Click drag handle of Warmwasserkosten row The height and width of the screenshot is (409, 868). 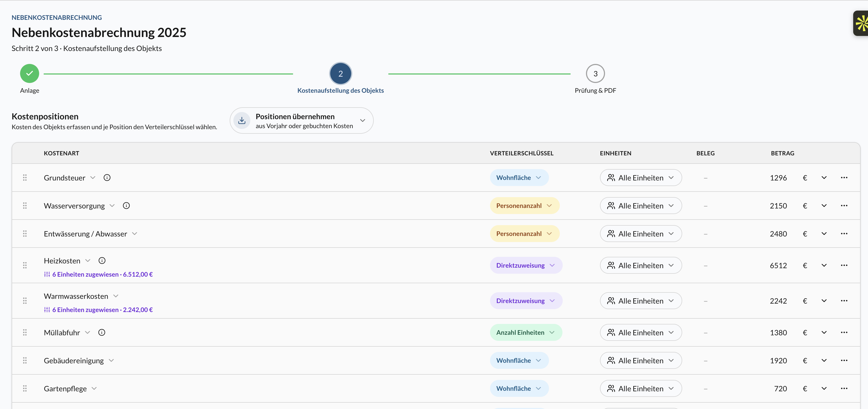click(25, 300)
